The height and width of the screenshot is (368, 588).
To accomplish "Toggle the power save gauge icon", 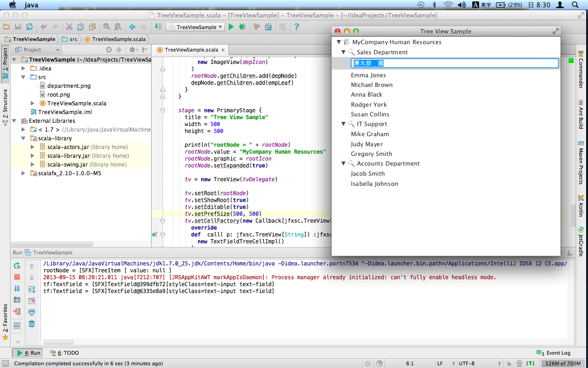I will [380, 363].
